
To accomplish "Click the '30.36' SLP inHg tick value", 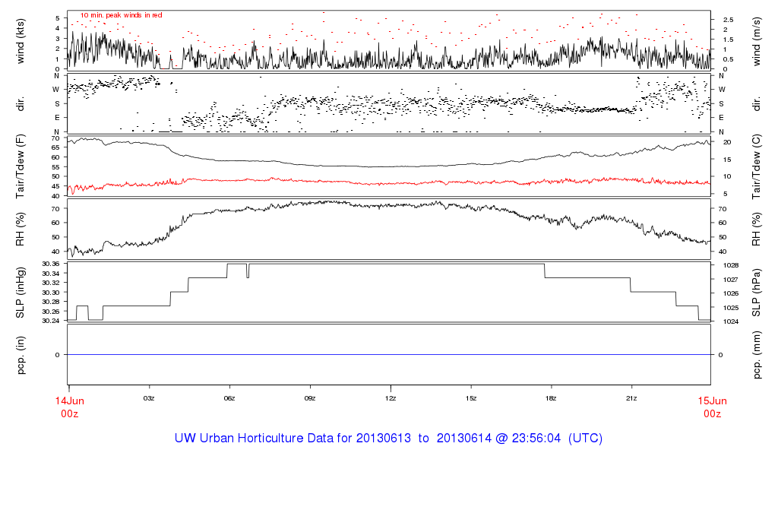I will pos(51,264).
